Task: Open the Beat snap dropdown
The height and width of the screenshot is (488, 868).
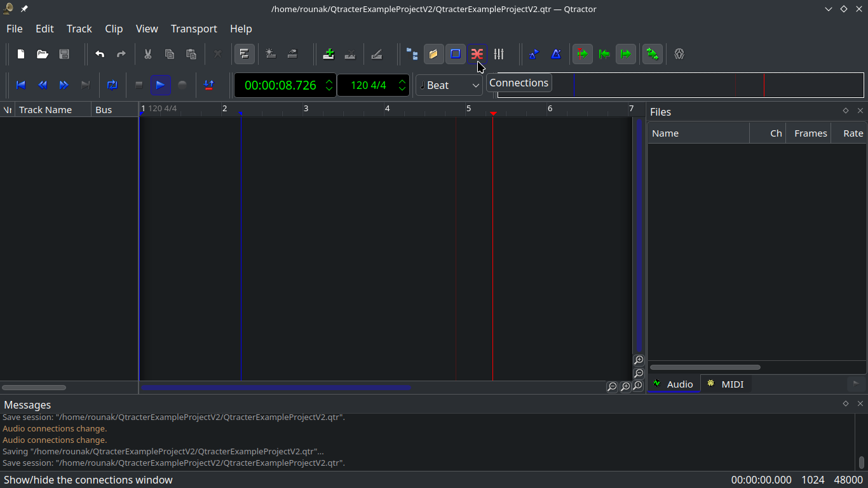Action: [449, 85]
